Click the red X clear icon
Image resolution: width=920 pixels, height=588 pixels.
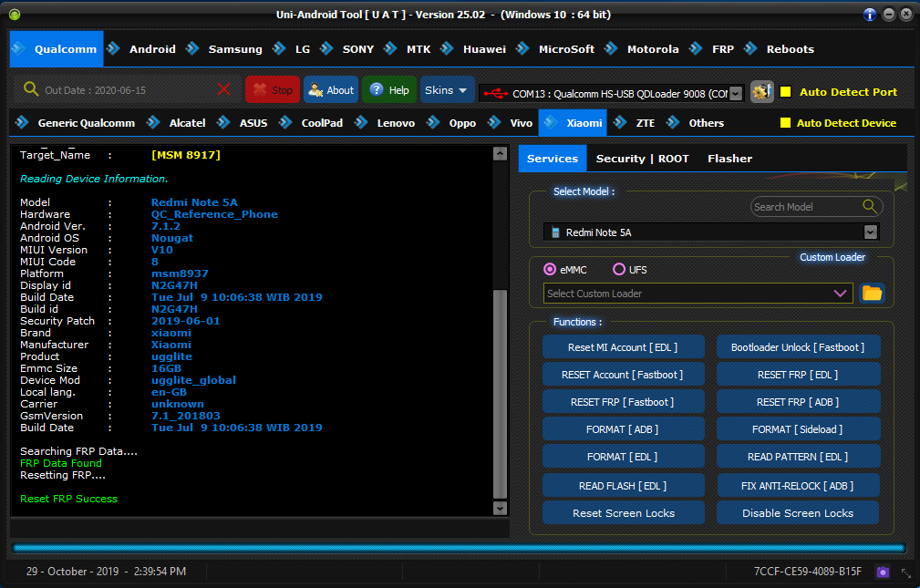pos(223,89)
